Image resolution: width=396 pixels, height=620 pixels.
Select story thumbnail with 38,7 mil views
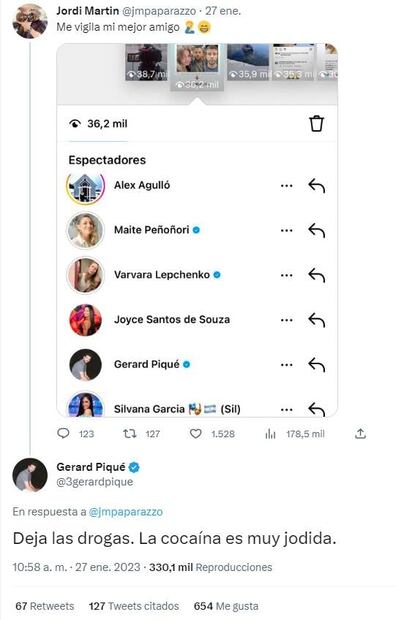(x=146, y=62)
